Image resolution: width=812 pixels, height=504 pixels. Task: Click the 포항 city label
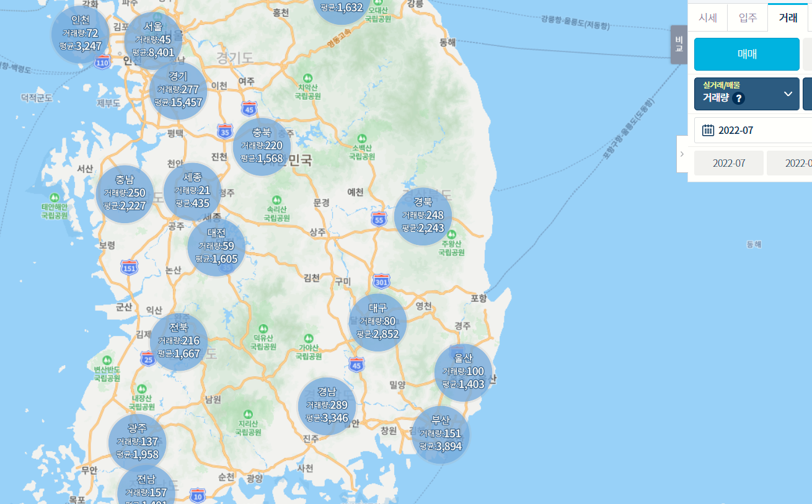479,298
